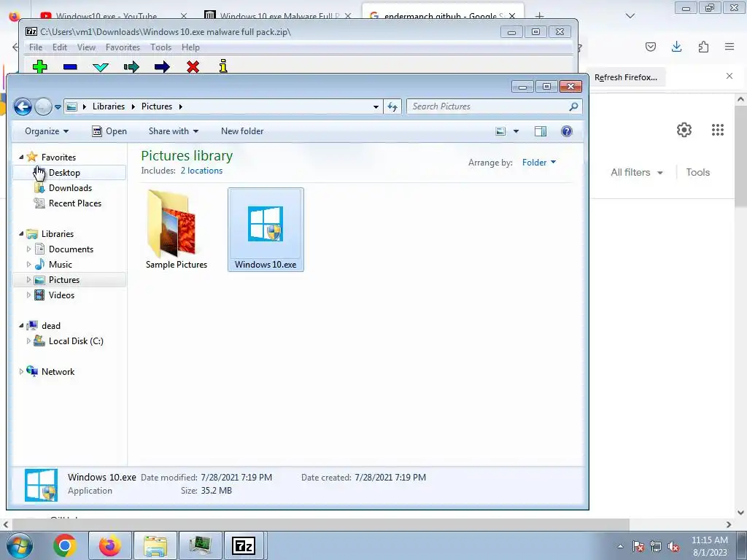This screenshot has width=747, height=560.
Task: Click the 7-Zip Add green plus icon
Action: [40, 66]
